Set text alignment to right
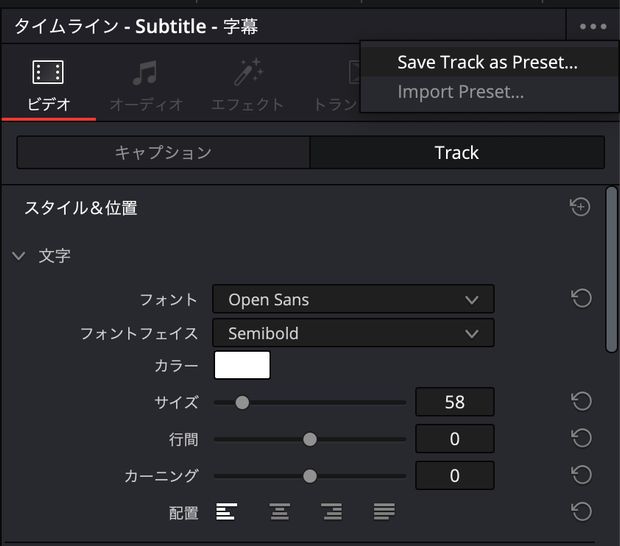This screenshot has width=620, height=546. coord(332,512)
